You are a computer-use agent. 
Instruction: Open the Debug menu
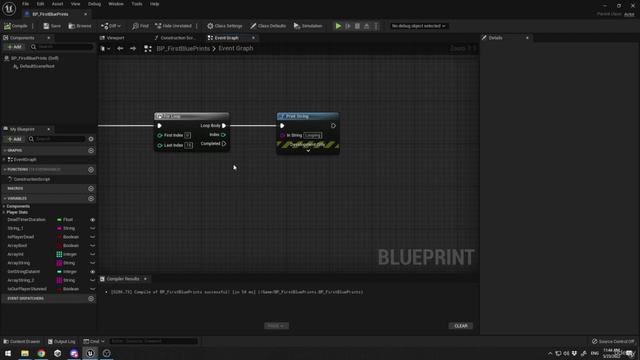[94, 4]
